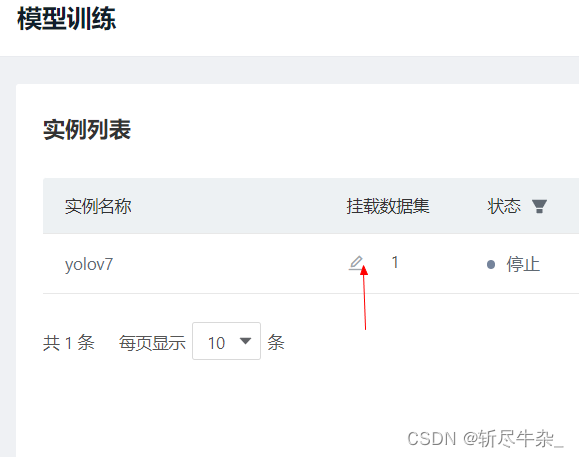Click the pencil edit icon for yolov7
The width and height of the screenshot is (579, 457).
point(356,263)
